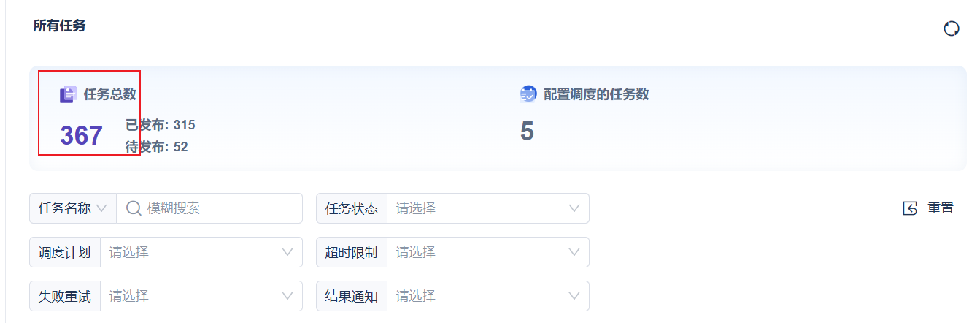Expand the 结果通知 dropdown
Image resolution: width=980 pixels, height=323 pixels.
point(488,296)
